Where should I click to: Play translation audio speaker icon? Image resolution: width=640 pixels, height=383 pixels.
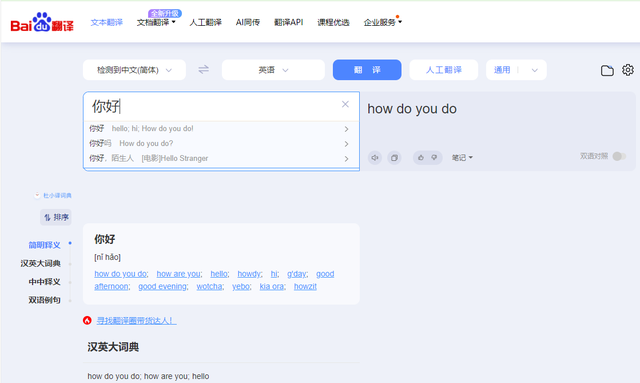[x=375, y=158]
